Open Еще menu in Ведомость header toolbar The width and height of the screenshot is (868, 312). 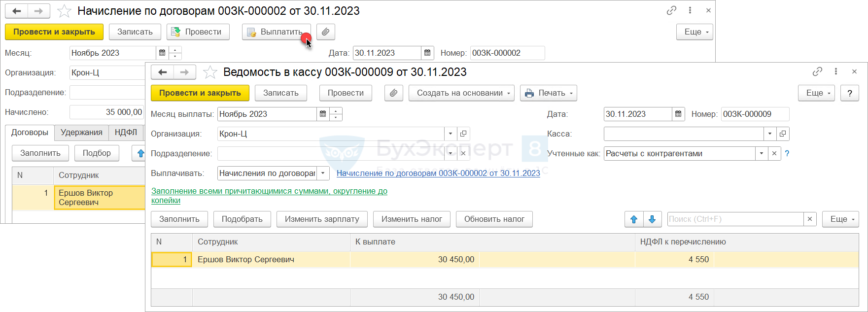point(816,93)
